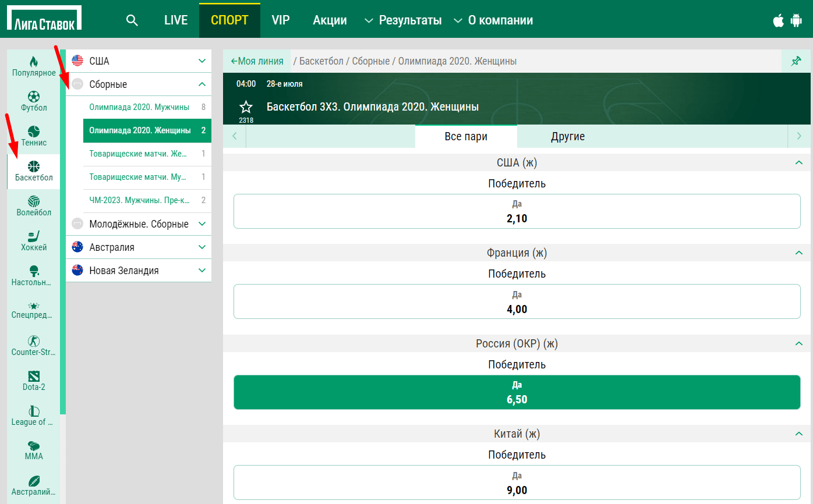The height and width of the screenshot is (504, 813).
Task: Open the Акции promotions page
Action: pyautogui.click(x=330, y=20)
